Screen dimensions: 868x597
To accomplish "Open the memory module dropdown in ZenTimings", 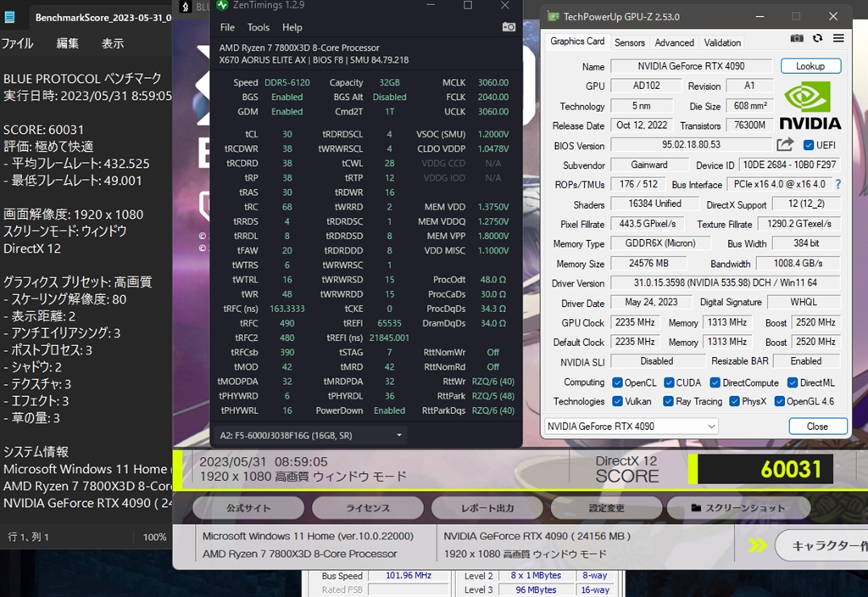I will [x=310, y=435].
